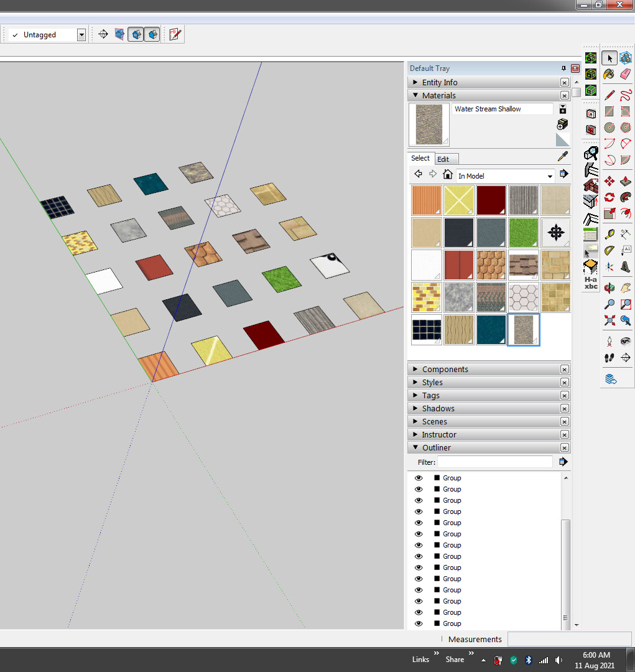
Task: Hide the first Group in the Outliner
Action: 419,477
